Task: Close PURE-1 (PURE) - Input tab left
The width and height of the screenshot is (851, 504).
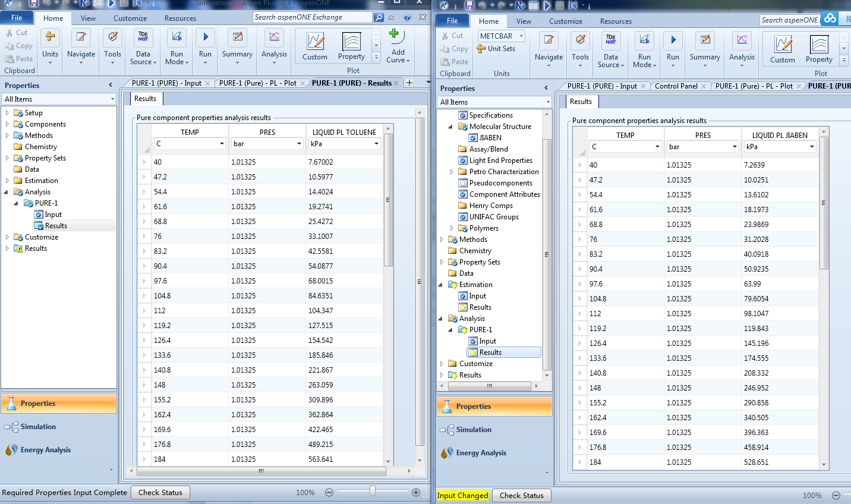Action: [207, 83]
